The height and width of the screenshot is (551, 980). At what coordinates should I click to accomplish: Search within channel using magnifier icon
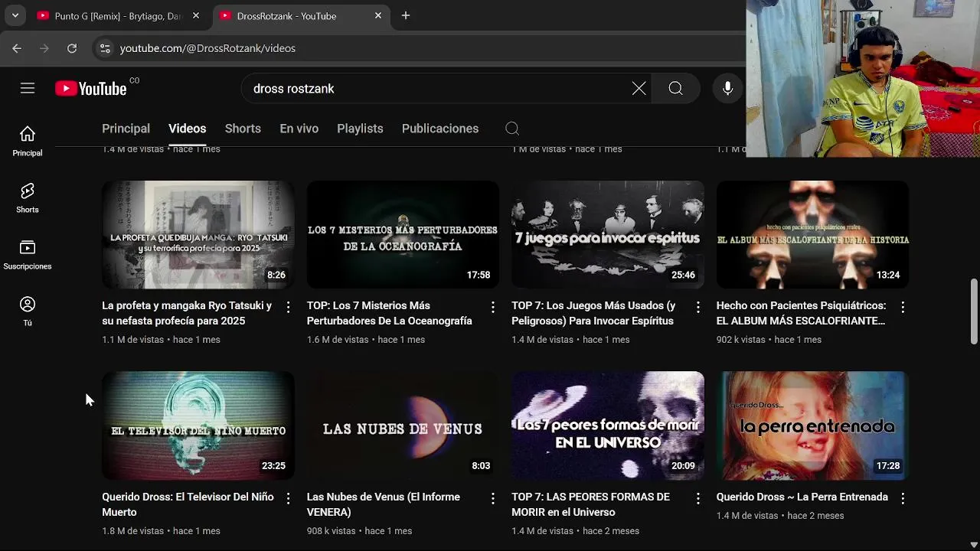tap(512, 129)
